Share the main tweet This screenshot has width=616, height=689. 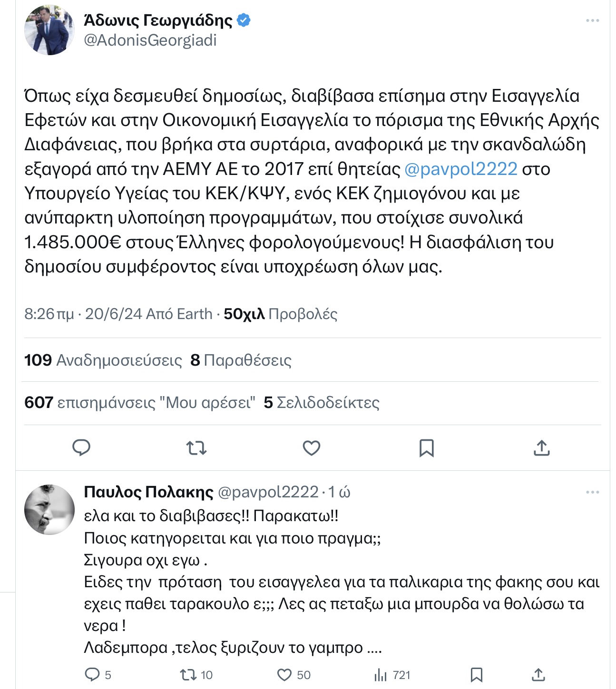[541, 447]
